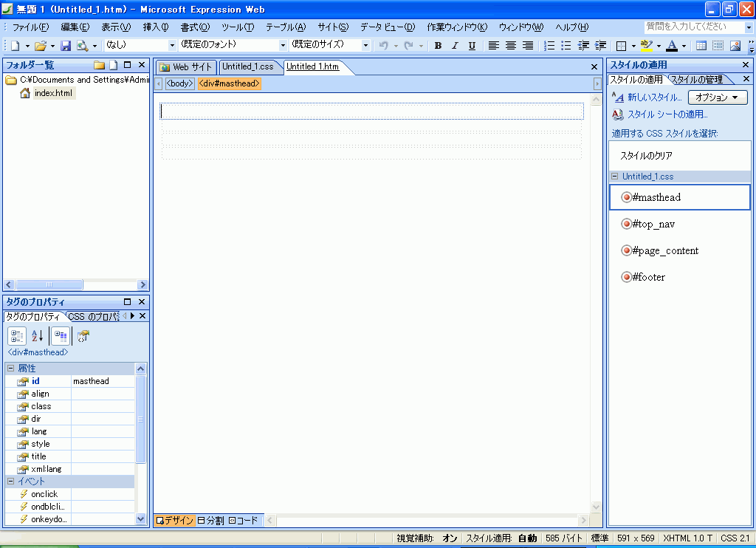Click the Open folder toolbar icon
Image resolution: width=756 pixels, height=548 pixels.
[x=41, y=45]
